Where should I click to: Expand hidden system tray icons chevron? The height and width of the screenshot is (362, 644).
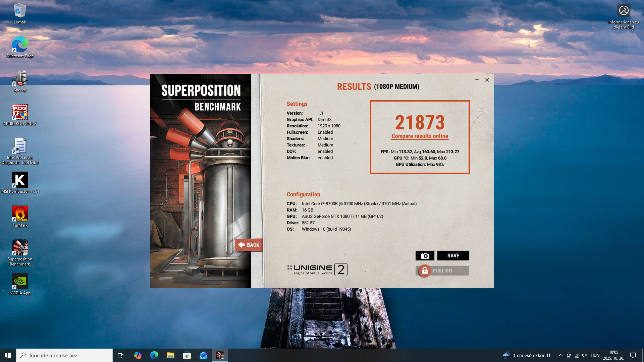tap(560, 355)
